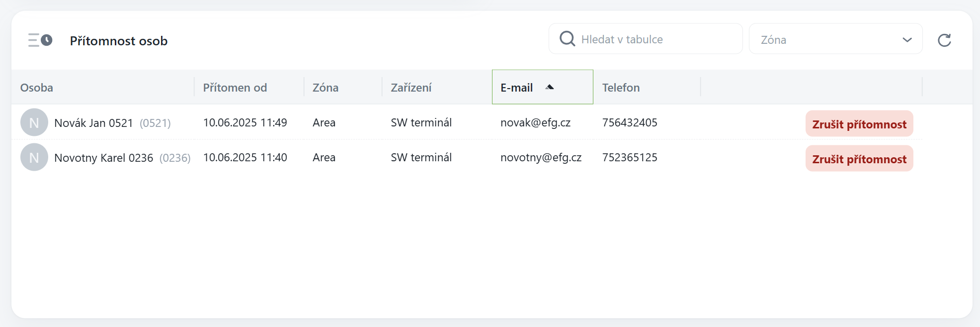Click the attendance list clock icon
This screenshot has height=327, width=980.
click(40, 40)
